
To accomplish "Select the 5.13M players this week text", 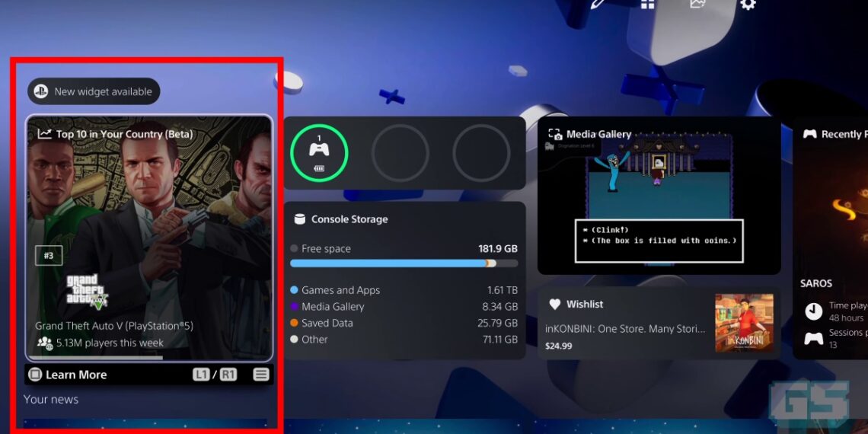I will tap(110, 343).
